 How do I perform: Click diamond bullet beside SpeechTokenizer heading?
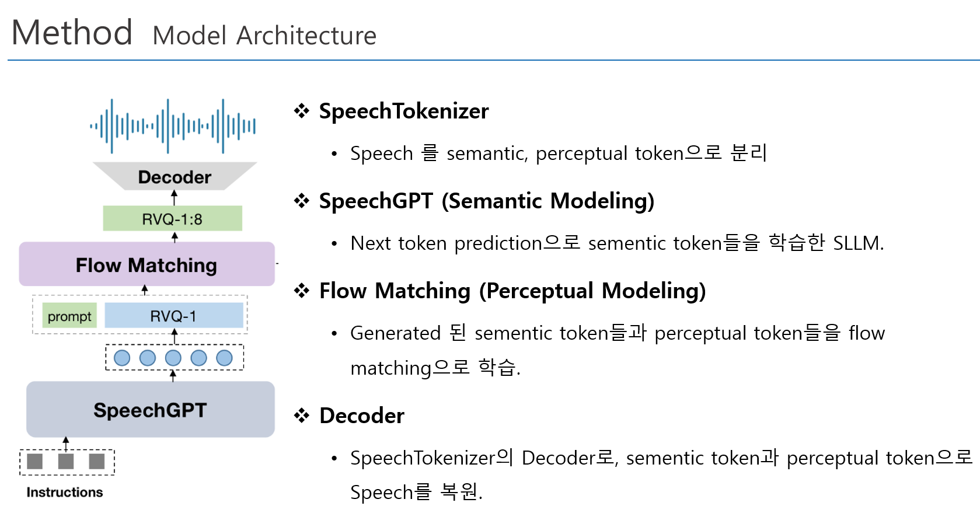click(x=302, y=110)
